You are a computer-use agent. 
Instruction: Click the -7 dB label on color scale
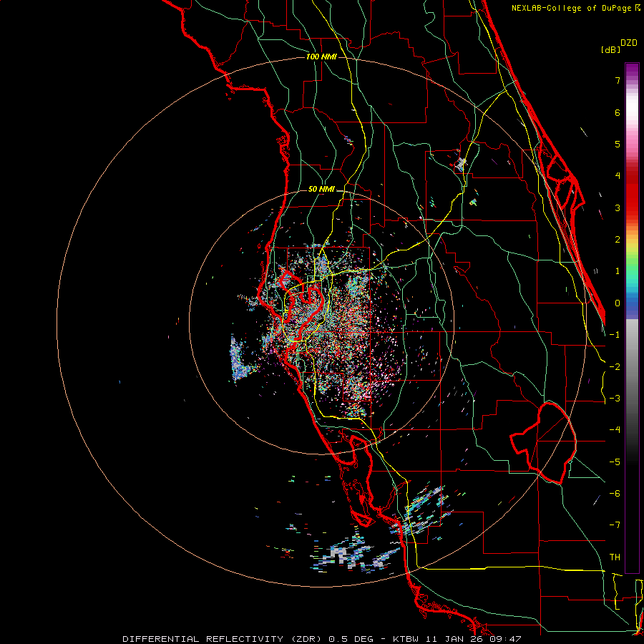(615, 525)
